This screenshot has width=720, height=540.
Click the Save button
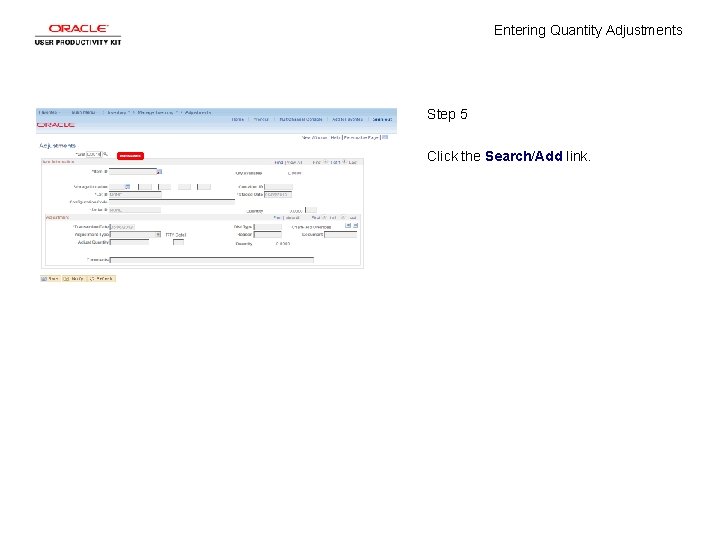pos(50,279)
